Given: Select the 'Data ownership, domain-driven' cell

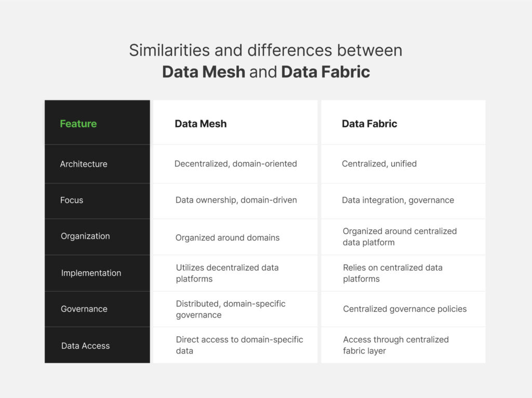Looking at the screenshot, I should coord(236,200).
